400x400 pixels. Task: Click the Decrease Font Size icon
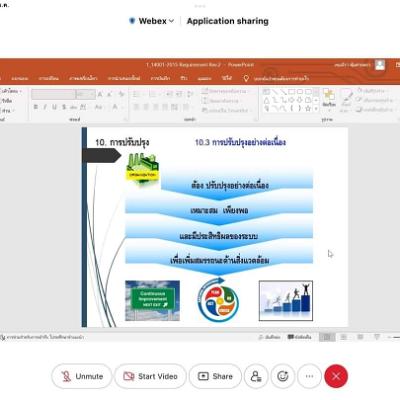click(109, 95)
